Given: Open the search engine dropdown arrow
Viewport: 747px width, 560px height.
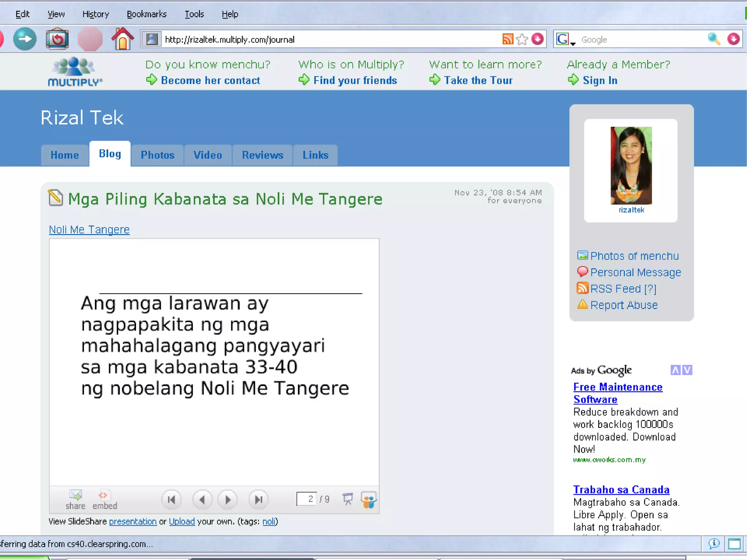Looking at the screenshot, I should pos(573,44).
